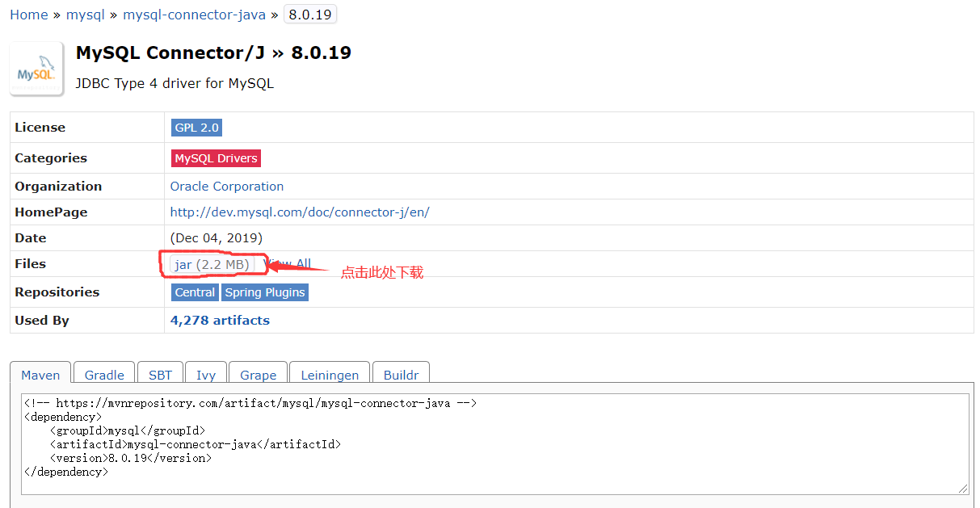
Task: Click the 4,278 artifacts usage link
Action: [219, 320]
